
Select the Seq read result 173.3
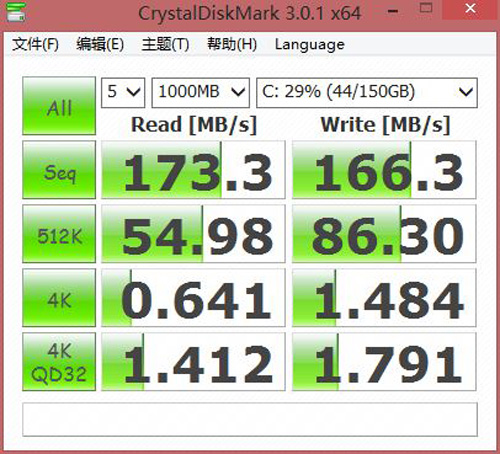(193, 170)
